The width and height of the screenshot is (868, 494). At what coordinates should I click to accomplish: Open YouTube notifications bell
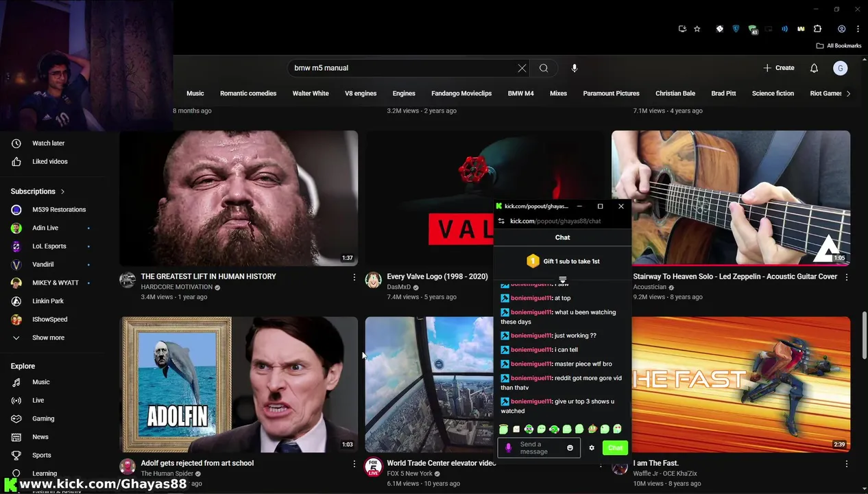pyautogui.click(x=814, y=68)
